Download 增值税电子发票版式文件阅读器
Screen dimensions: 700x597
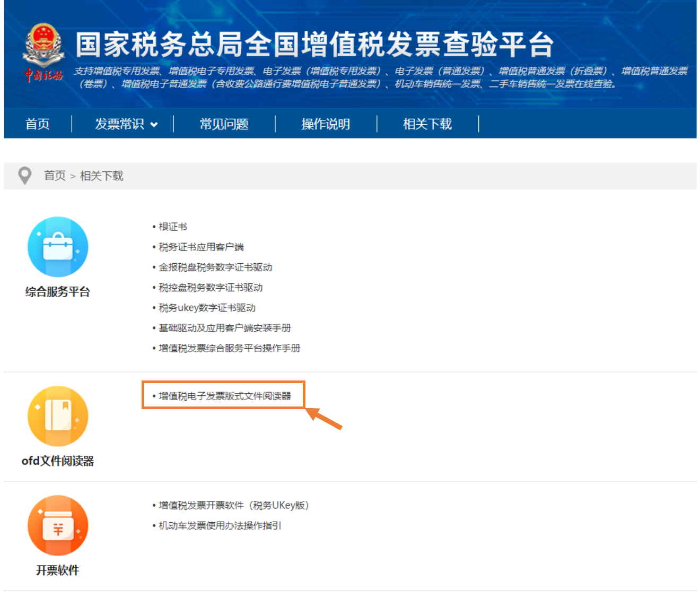tap(225, 396)
